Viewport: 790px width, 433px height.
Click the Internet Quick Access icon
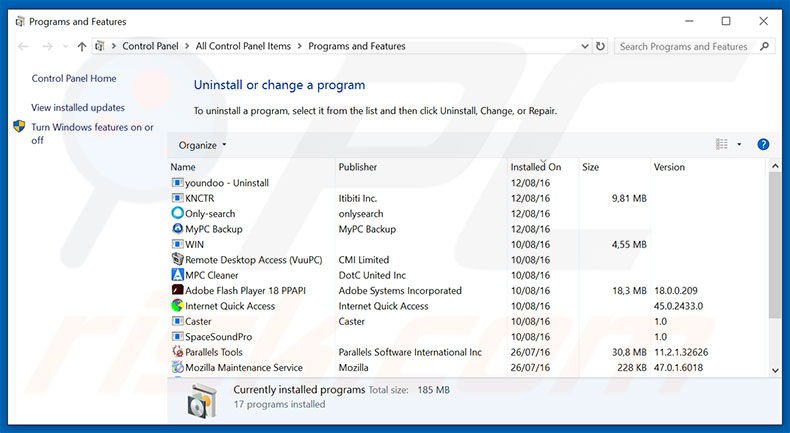pyautogui.click(x=177, y=305)
